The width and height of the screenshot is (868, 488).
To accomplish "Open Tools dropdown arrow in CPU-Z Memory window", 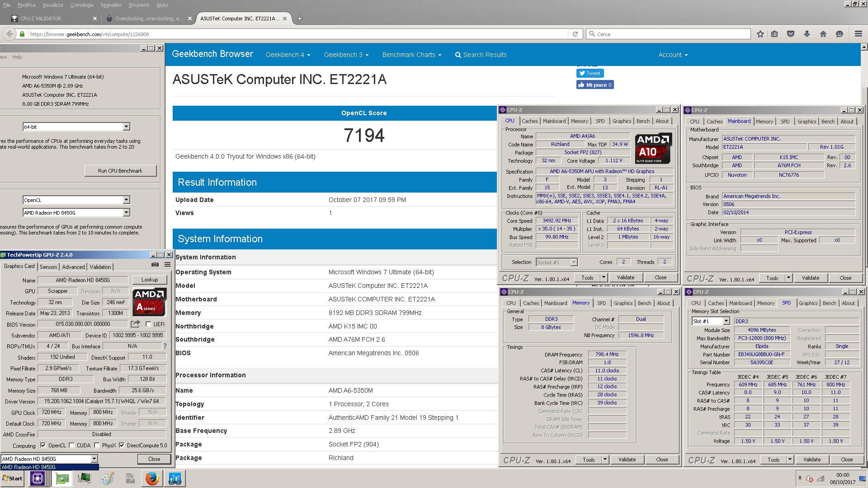I will (x=605, y=460).
